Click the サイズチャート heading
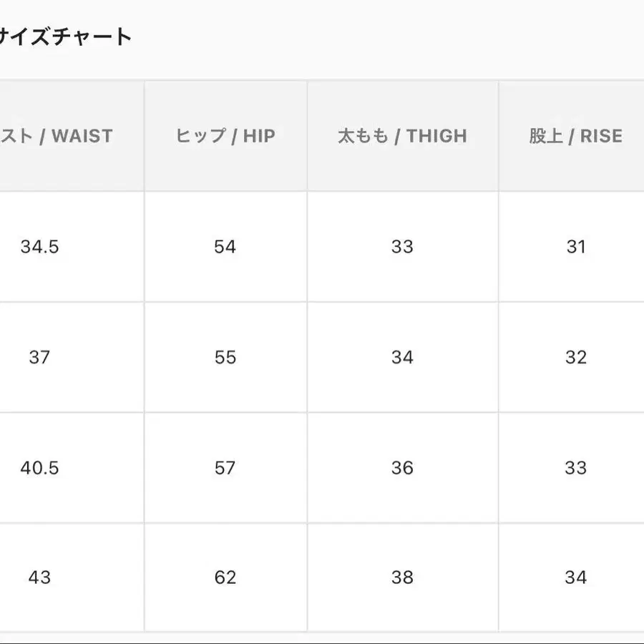This screenshot has width=644, height=644. tap(66, 36)
